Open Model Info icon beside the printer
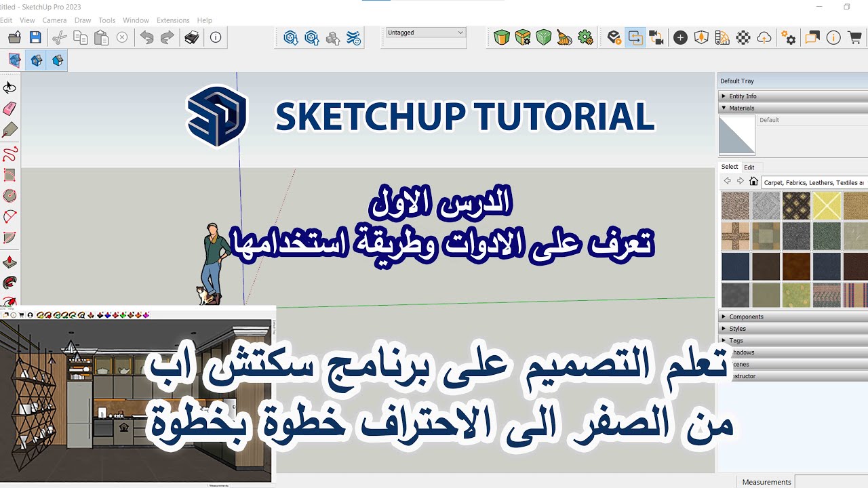The width and height of the screenshot is (868, 488). (x=216, y=38)
